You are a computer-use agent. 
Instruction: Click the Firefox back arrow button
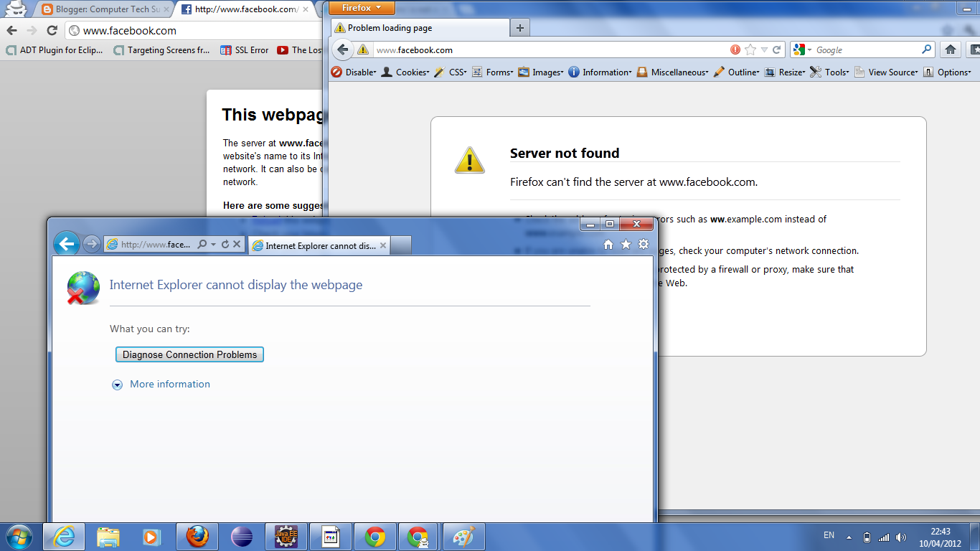(343, 50)
